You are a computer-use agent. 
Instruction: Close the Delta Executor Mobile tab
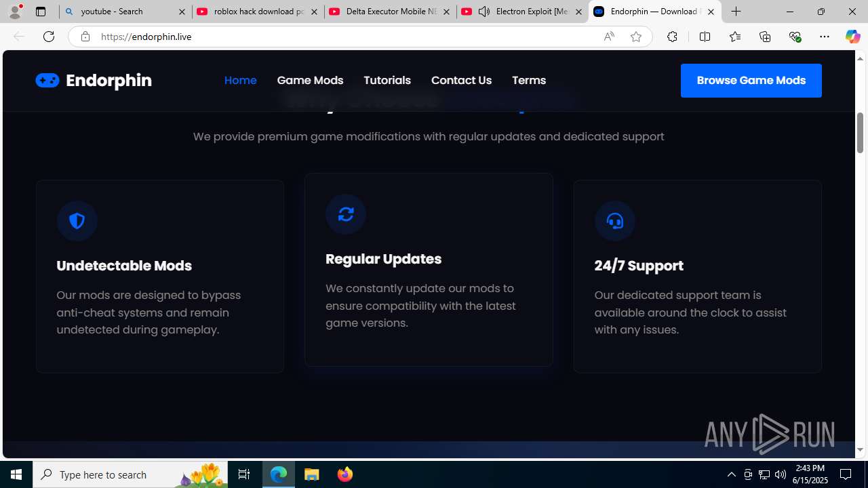(446, 12)
